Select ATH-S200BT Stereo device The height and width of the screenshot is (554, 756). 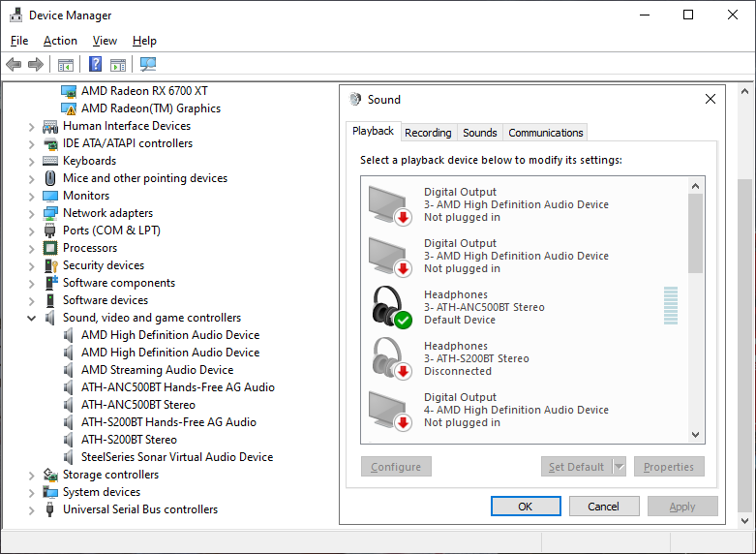129,440
